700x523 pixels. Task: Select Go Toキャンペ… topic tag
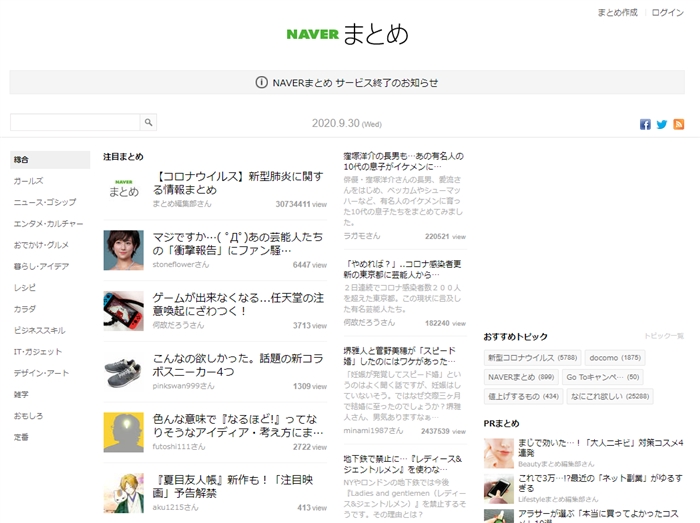pyautogui.click(x=602, y=377)
